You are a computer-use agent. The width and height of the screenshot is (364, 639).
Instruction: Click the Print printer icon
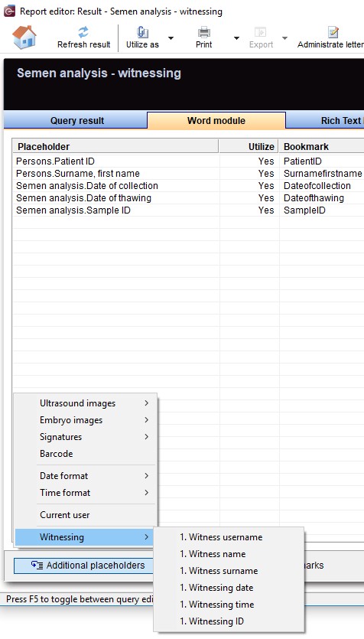point(203,32)
